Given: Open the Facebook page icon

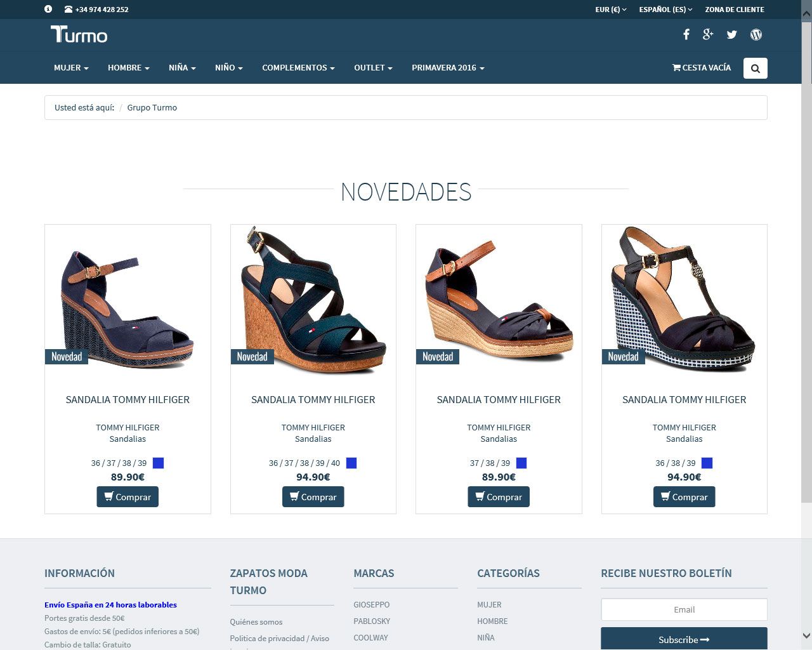Looking at the screenshot, I should tap(686, 34).
